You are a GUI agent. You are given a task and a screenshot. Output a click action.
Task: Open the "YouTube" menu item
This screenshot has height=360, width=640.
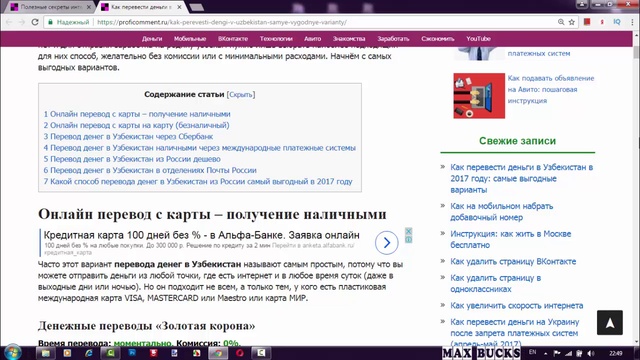click(478, 39)
